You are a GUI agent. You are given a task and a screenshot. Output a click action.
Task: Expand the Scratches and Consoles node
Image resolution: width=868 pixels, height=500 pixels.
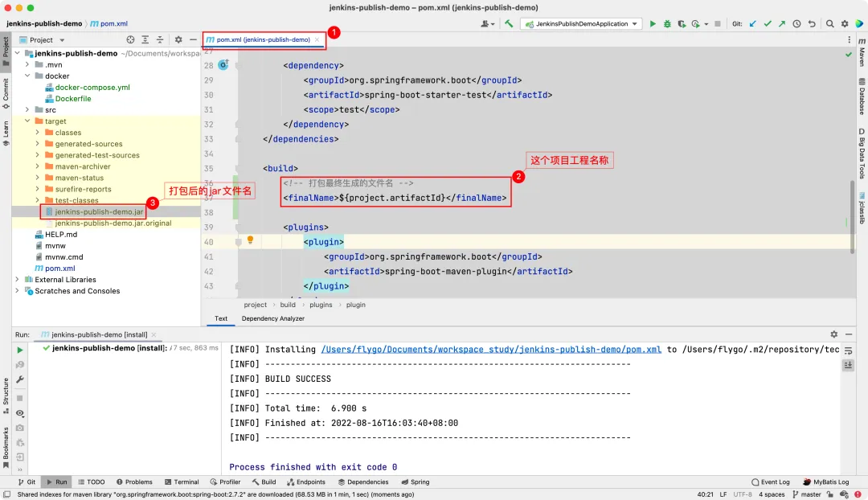(x=17, y=291)
